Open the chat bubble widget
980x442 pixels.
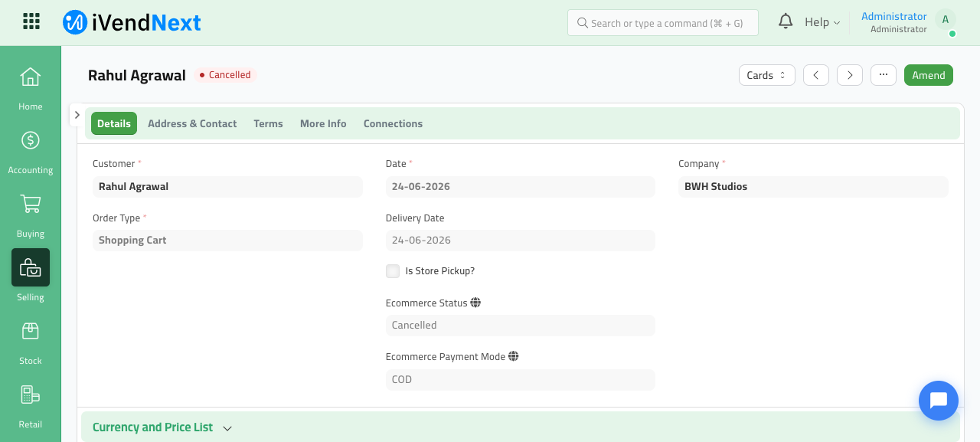coord(939,401)
